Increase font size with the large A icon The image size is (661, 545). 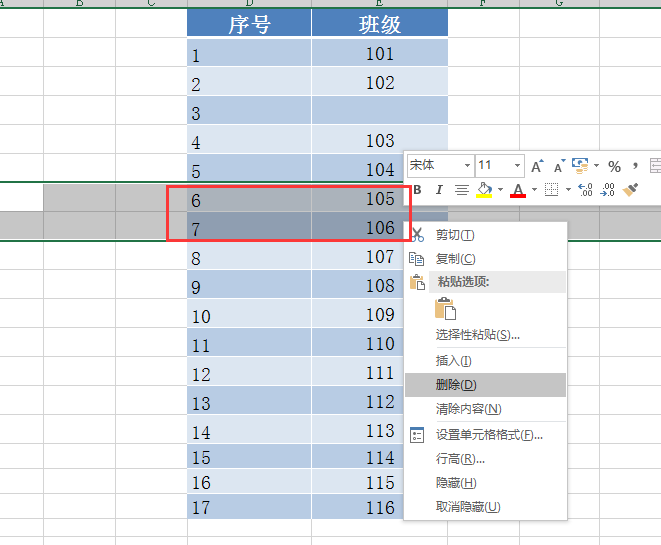pos(537,166)
